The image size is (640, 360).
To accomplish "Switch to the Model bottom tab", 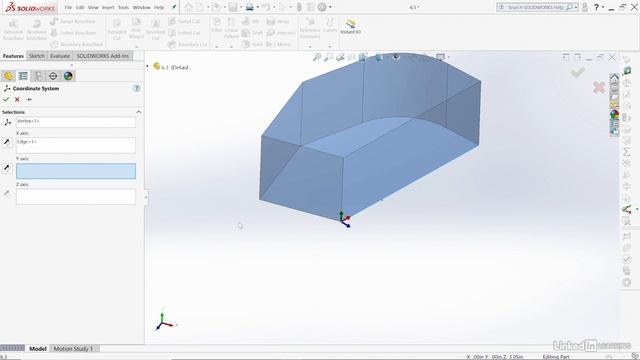I will click(x=38, y=349).
